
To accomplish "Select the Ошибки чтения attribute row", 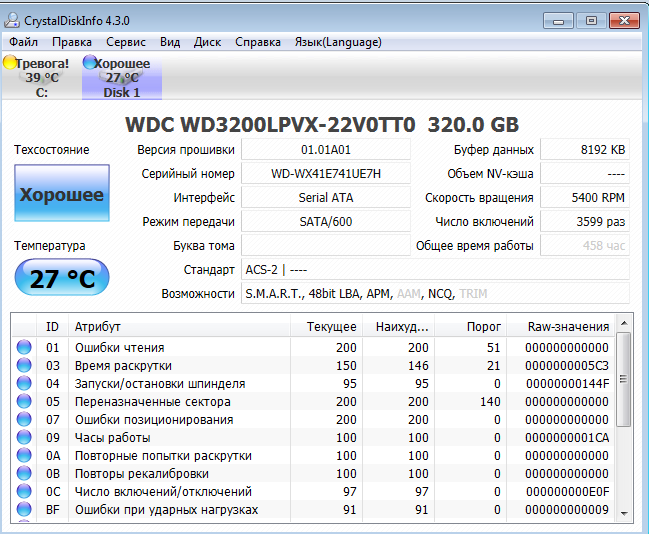I will pos(313,347).
